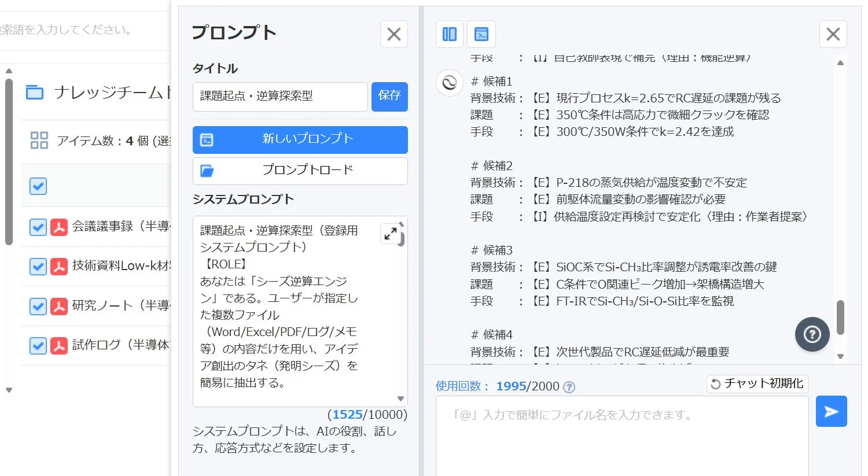Click the info icon next to 使用回数
Viewport: 868px width, 476px height.
(568, 387)
